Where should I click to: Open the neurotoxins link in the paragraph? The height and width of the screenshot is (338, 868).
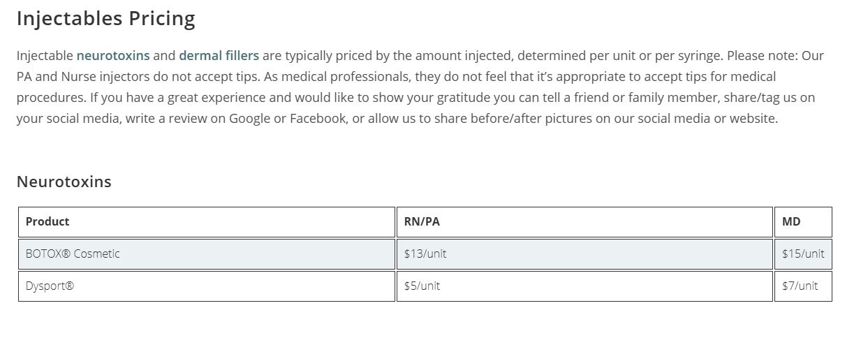point(113,55)
